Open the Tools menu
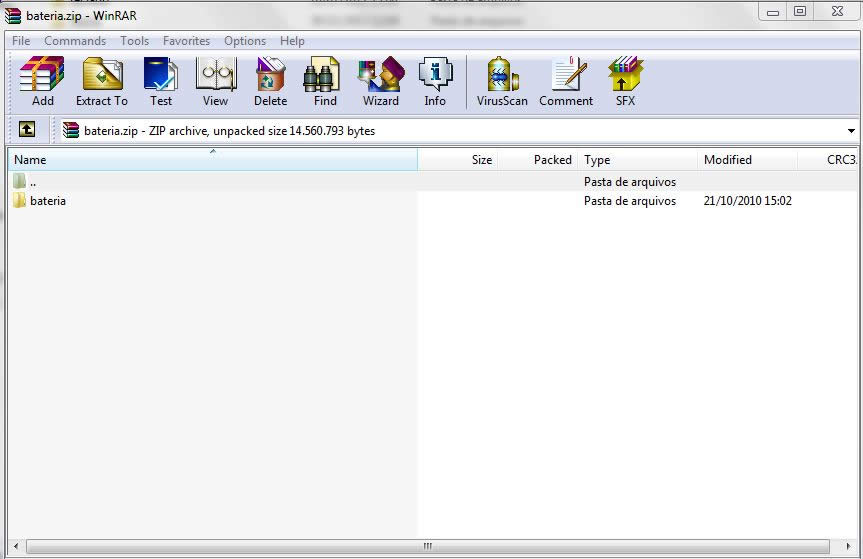 [x=135, y=41]
